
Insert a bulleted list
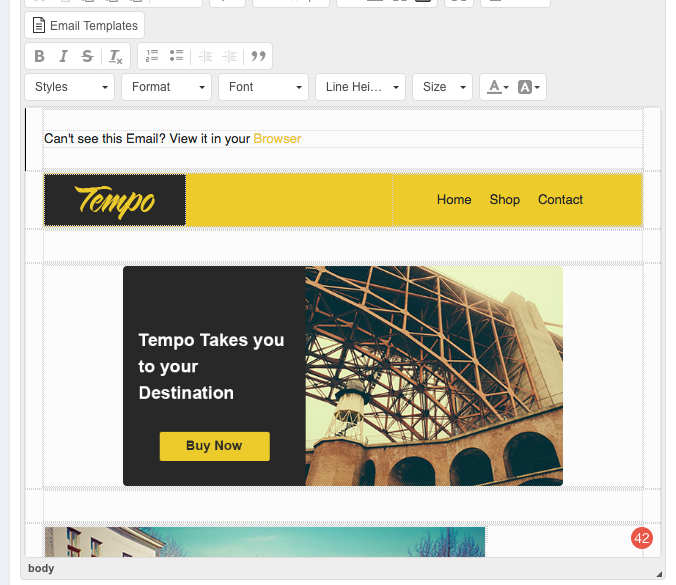pyautogui.click(x=177, y=56)
